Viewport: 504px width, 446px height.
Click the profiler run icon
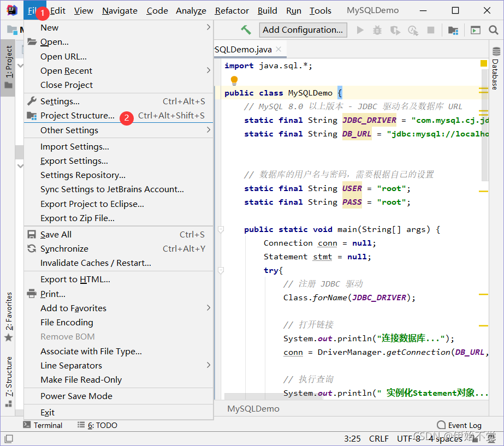point(413,30)
